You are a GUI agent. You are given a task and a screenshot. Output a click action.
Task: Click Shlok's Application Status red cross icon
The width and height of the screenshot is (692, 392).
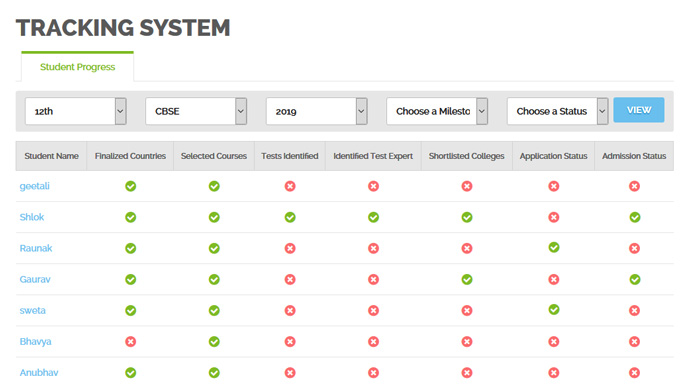tap(554, 217)
